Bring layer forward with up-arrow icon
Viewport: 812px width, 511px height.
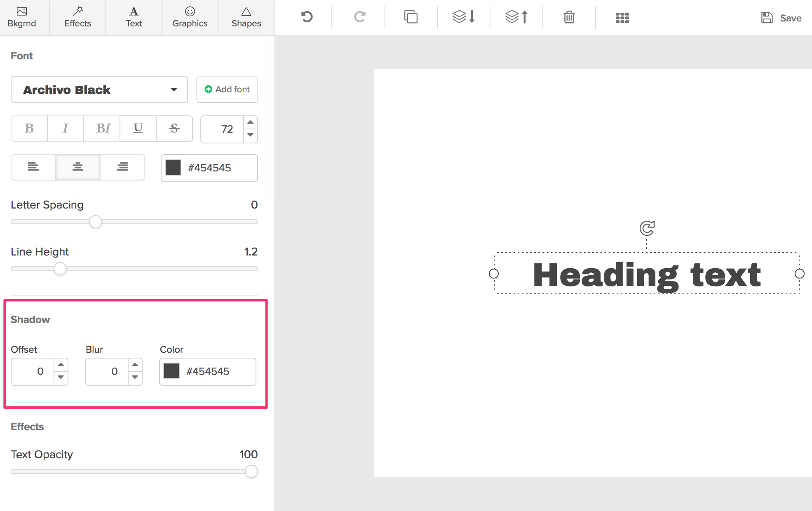click(516, 17)
